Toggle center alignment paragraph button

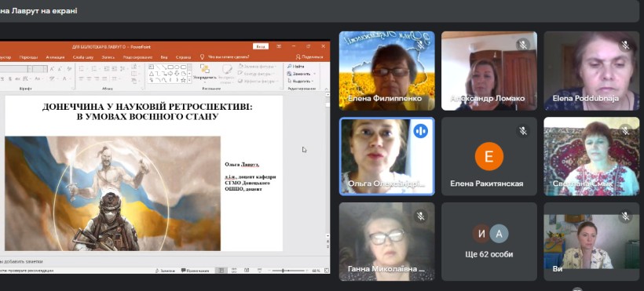tap(88, 78)
